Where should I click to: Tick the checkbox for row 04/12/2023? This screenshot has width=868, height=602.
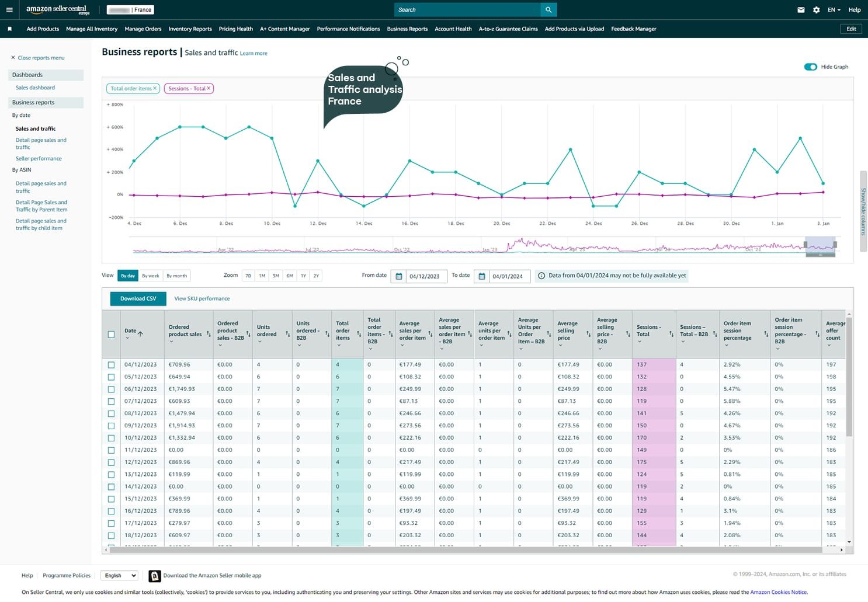click(111, 365)
